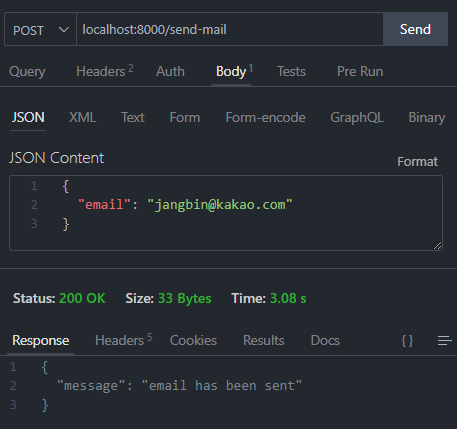The height and width of the screenshot is (429, 457).
Task: Switch to the Query tab
Action: 27,72
